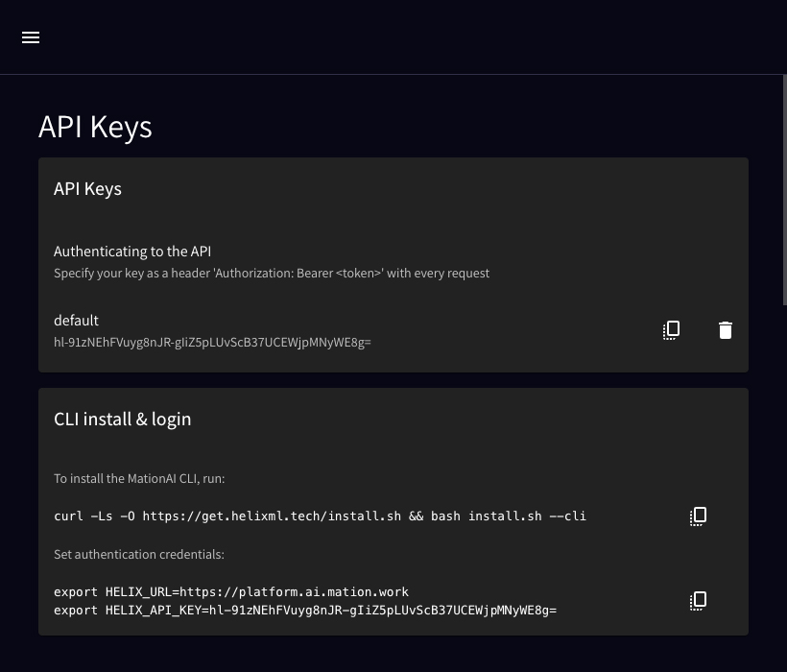Delete the default API key
Viewport: 787px width, 672px height.
[x=726, y=330]
